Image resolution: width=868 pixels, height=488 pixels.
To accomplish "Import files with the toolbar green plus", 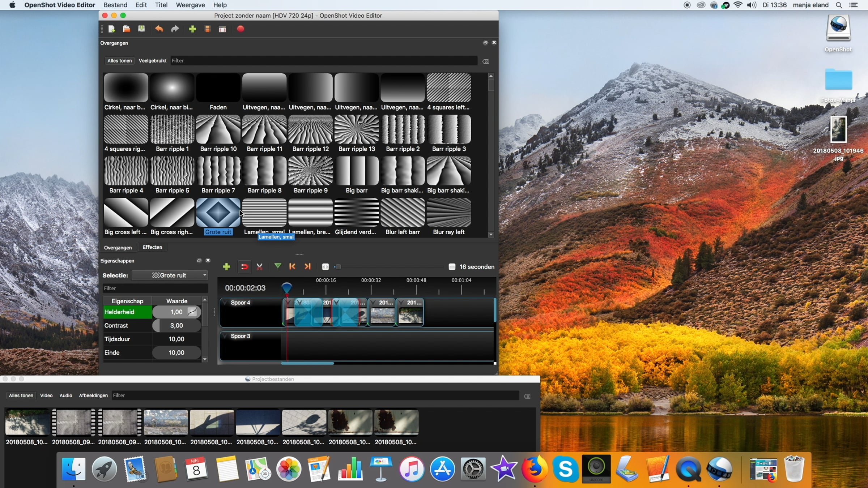I will (192, 29).
